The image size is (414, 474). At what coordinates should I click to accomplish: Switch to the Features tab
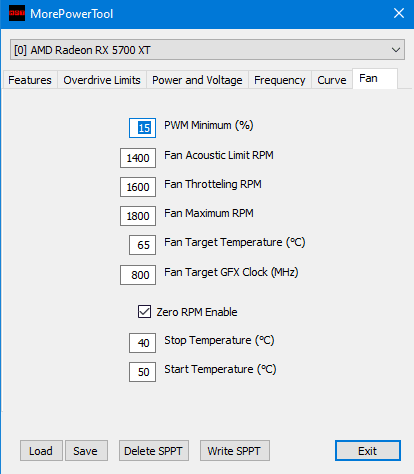tap(30, 80)
